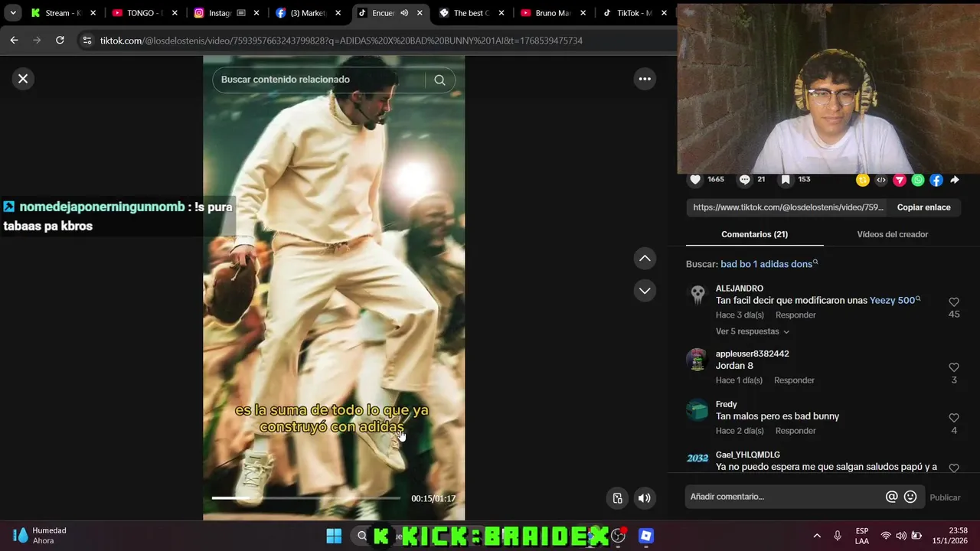
Task: Go to previous video with up chevron
Action: tap(645, 259)
